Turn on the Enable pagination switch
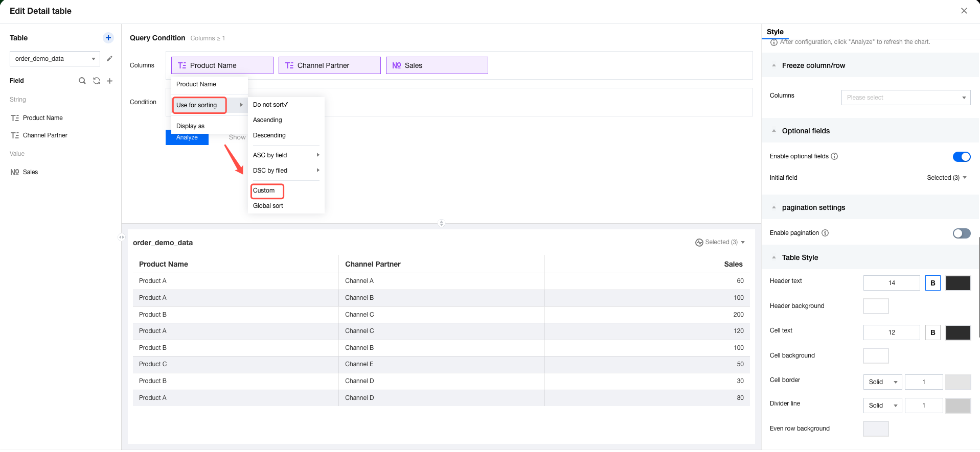The width and height of the screenshot is (980, 452). pyautogui.click(x=961, y=233)
